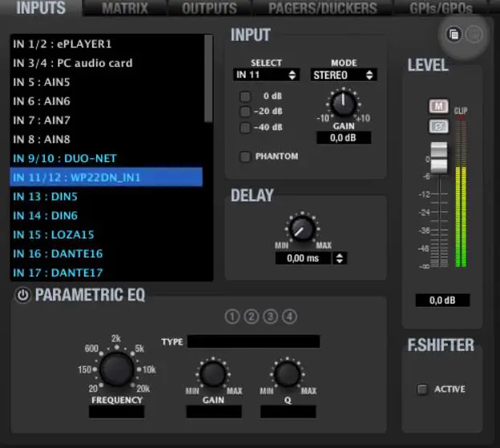Select IN 3/4 : PC audio card

(107, 63)
